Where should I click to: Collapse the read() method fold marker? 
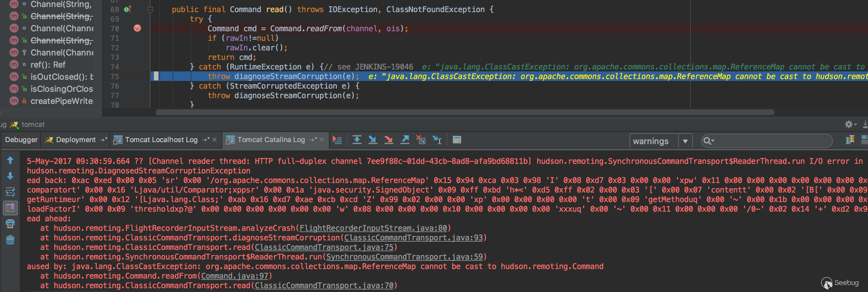150,10
